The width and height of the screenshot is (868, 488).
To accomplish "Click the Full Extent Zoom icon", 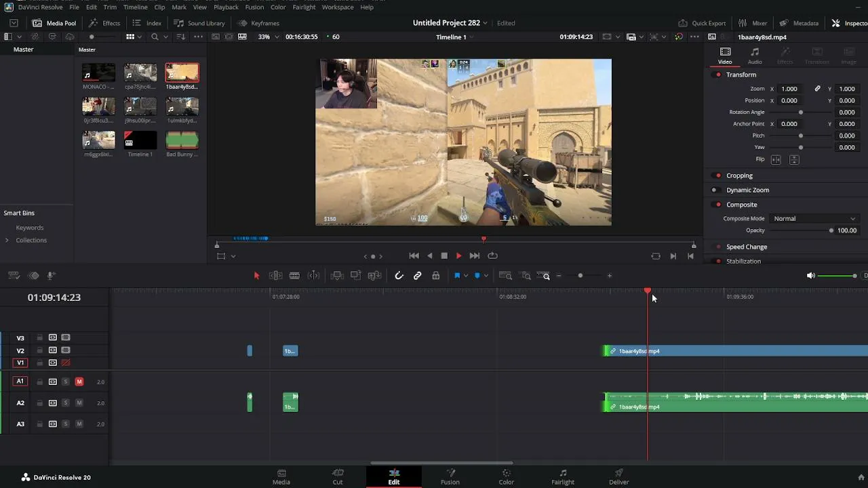I will [x=505, y=276].
